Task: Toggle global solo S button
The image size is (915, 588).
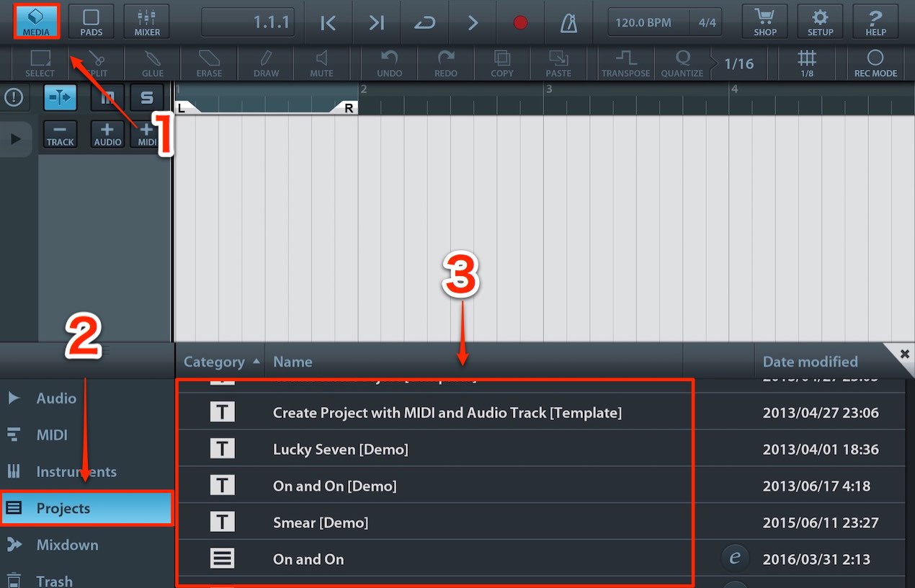Action: tap(147, 98)
